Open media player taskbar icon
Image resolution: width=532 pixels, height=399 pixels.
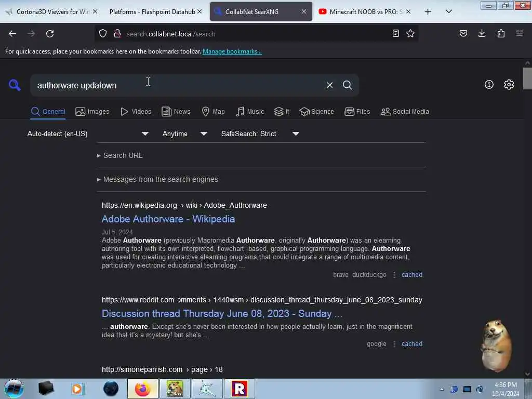[77, 389]
